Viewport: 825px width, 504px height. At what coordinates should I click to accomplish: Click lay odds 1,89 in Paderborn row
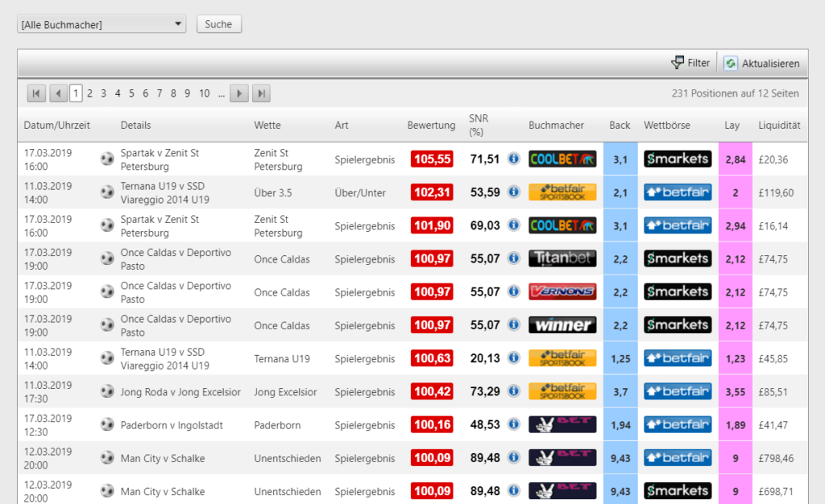coord(736,424)
